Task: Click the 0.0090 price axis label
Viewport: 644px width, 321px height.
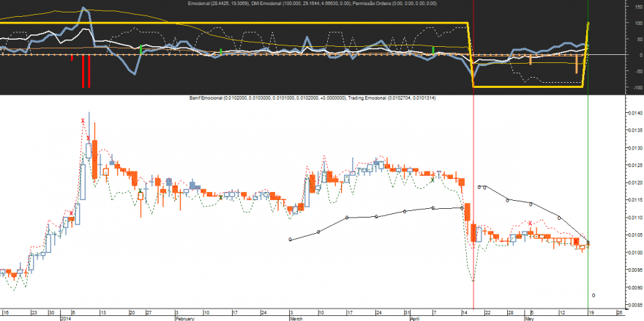Action: click(x=634, y=287)
